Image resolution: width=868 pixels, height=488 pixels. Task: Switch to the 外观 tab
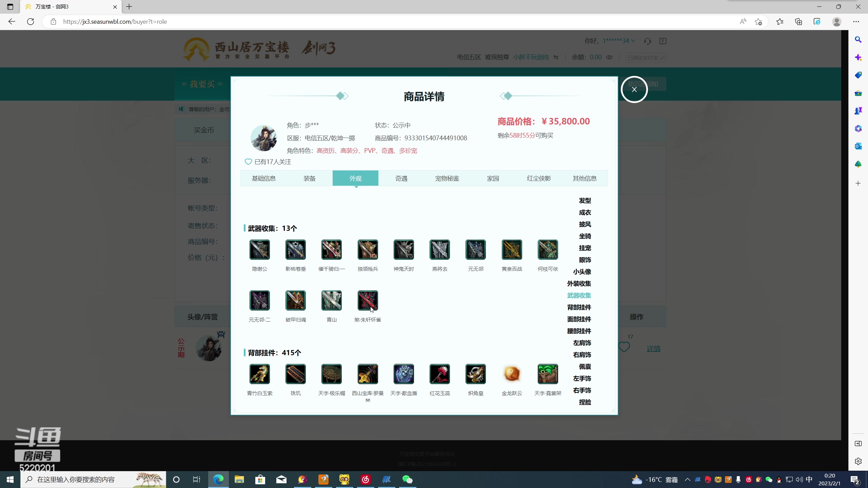coord(355,178)
